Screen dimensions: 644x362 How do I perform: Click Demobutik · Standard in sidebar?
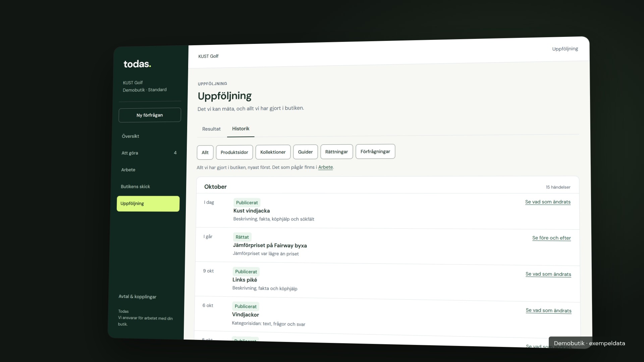pos(145,90)
